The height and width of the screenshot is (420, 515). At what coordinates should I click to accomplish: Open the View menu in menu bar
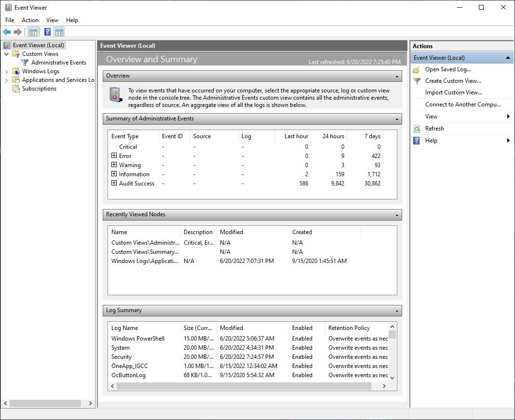point(52,20)
